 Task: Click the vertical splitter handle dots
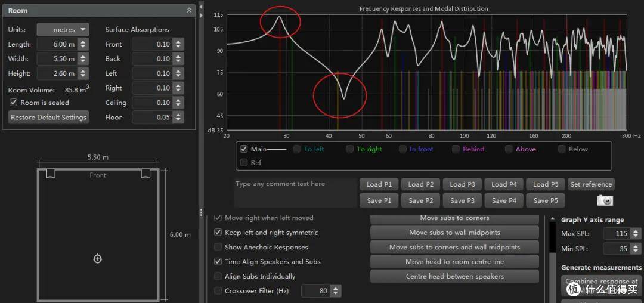[x=201, y=212]
